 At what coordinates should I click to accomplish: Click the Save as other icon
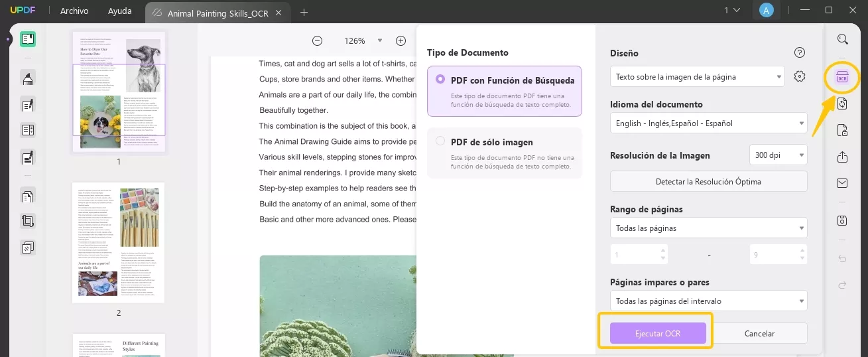coord(842,220)
